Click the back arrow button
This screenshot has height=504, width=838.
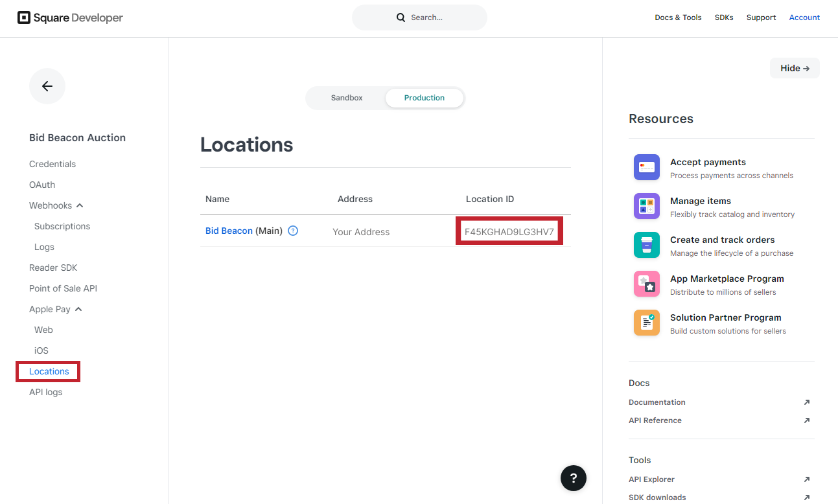click(47, 86)
